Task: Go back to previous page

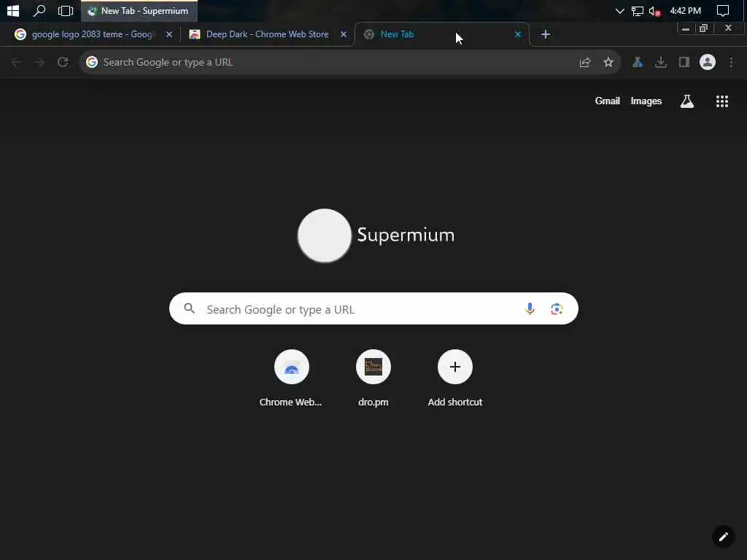Action: [16, 63]
